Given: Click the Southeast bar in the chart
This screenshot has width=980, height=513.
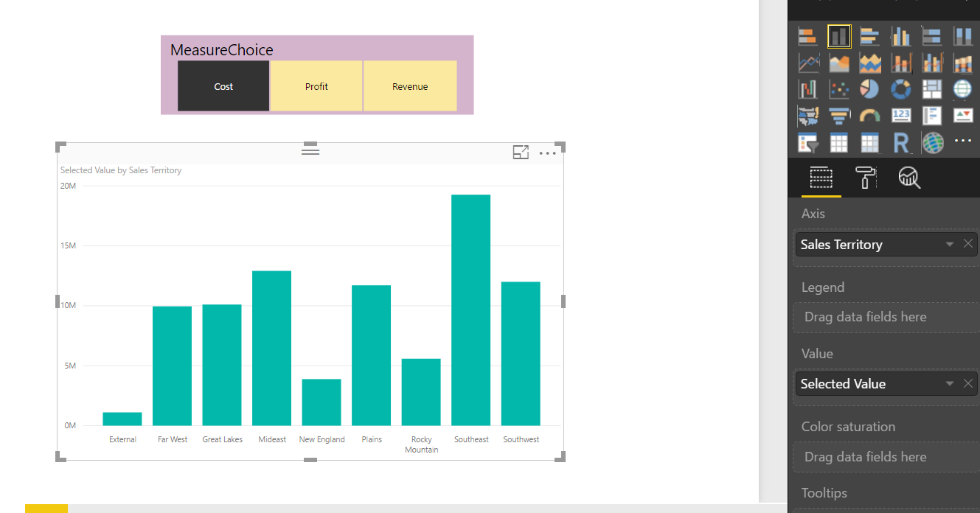Looking at the screenshot, I should point(471,310).
